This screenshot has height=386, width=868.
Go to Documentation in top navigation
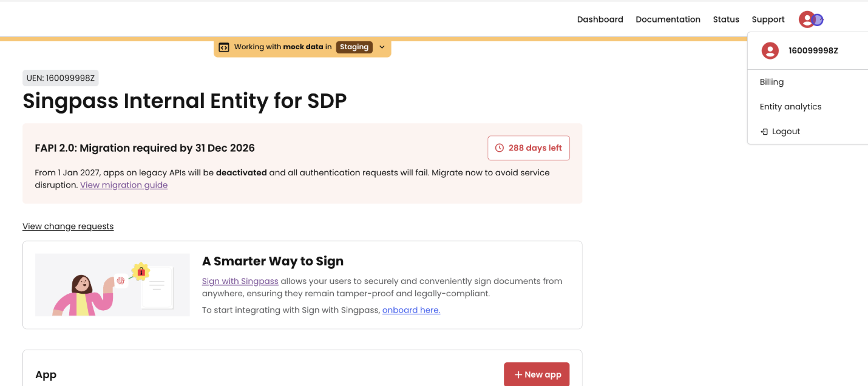click(668, 19)
